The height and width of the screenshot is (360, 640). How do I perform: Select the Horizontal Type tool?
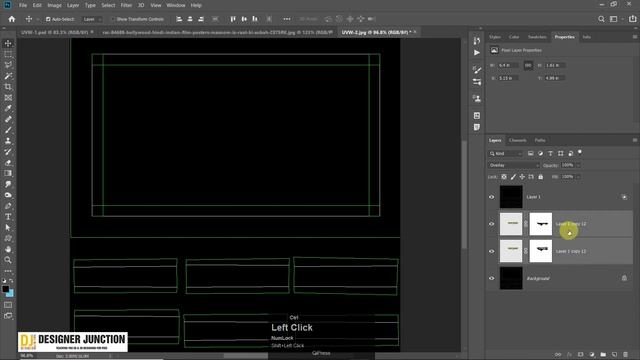[x=8, y=217]
